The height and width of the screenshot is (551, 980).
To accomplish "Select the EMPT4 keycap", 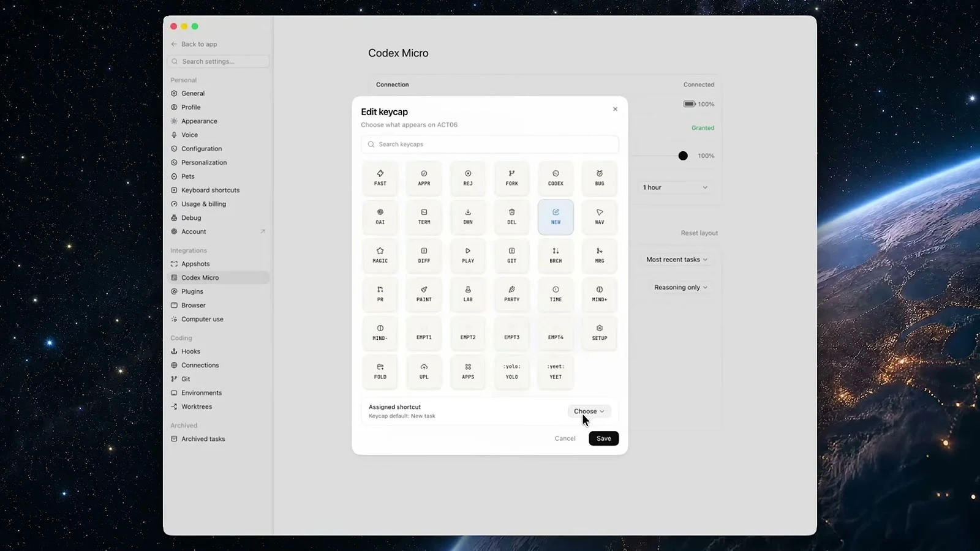I will click(x=556, y=332).
